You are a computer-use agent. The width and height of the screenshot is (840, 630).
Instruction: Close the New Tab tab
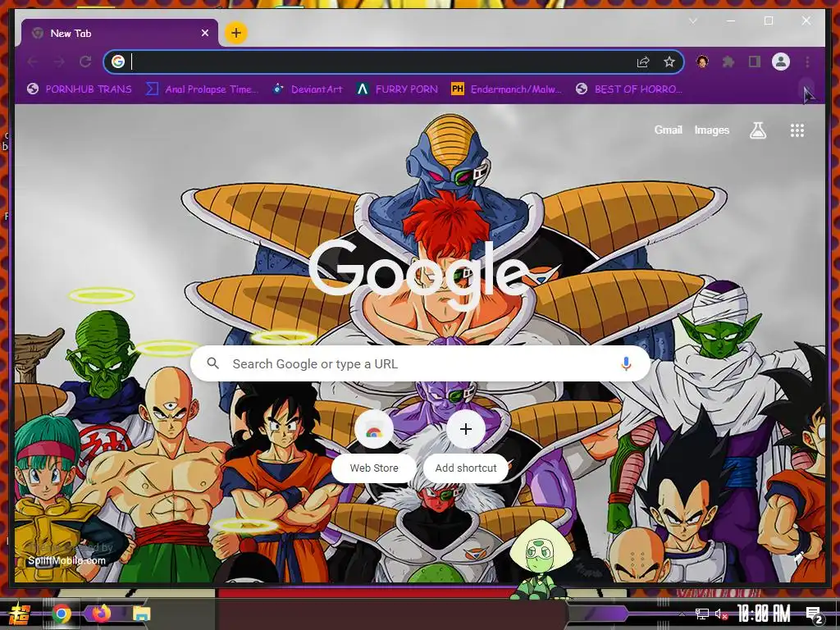click(204, 33)
